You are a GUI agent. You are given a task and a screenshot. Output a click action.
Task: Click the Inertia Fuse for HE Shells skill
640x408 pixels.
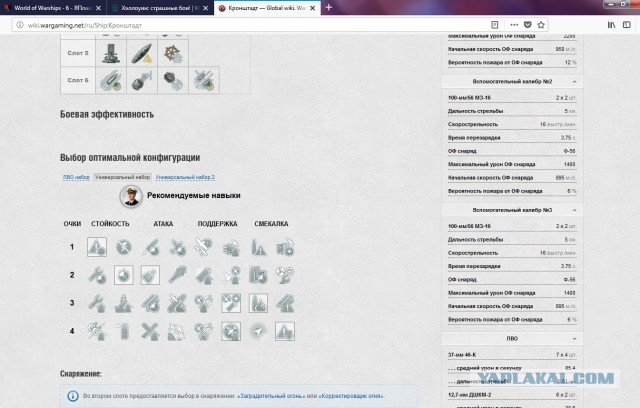pos(151,331)
